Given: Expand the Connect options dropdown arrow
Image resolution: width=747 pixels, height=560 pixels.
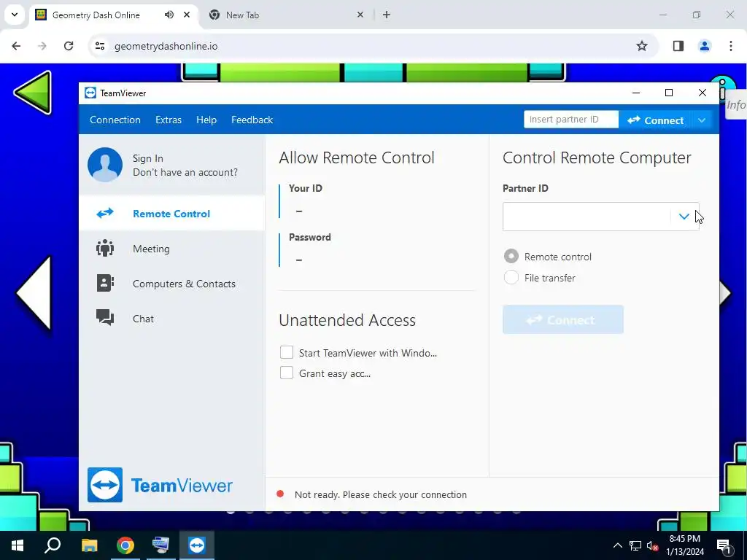Looking at the screenshot, I should point(701,120).
